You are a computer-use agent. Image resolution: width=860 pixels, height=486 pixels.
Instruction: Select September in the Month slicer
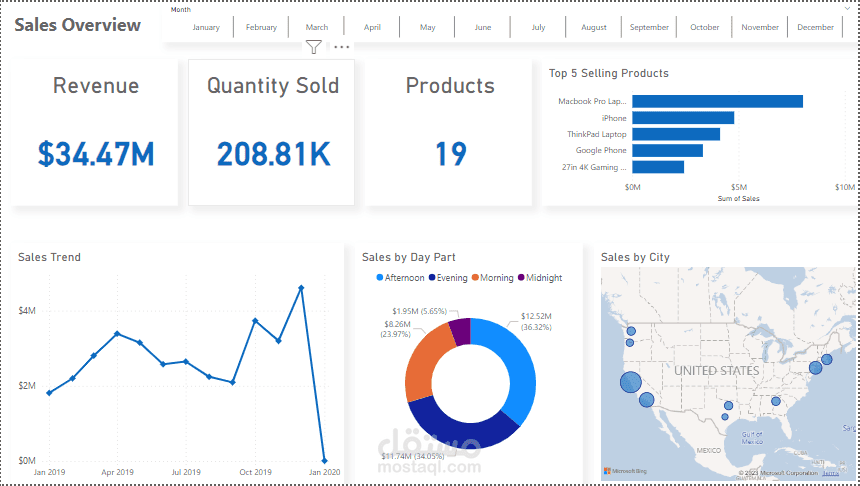[650, 27]
